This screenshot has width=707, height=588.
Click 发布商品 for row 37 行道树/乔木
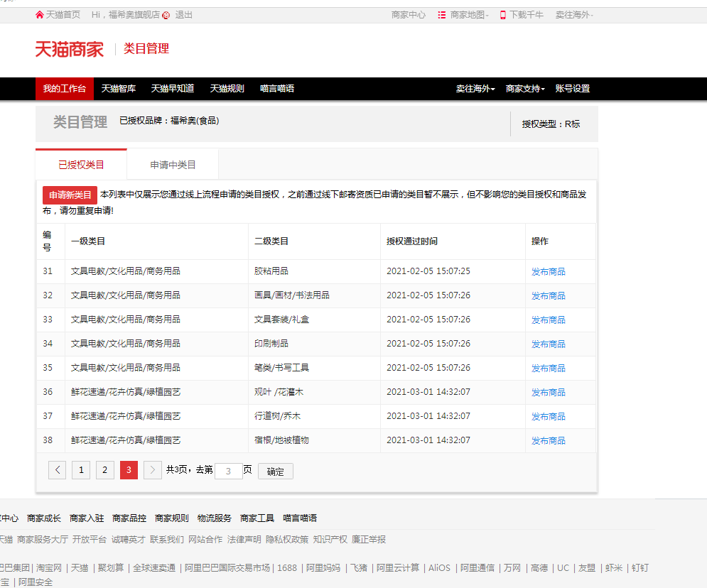pos(549,417)
